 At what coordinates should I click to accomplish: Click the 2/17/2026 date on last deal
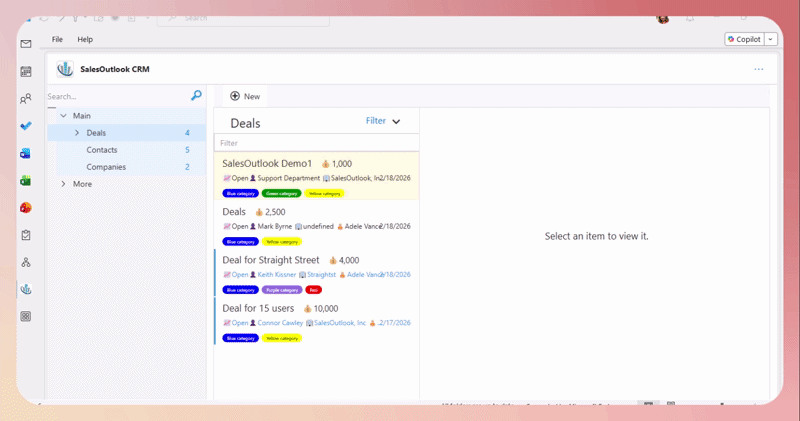point(394,323)
